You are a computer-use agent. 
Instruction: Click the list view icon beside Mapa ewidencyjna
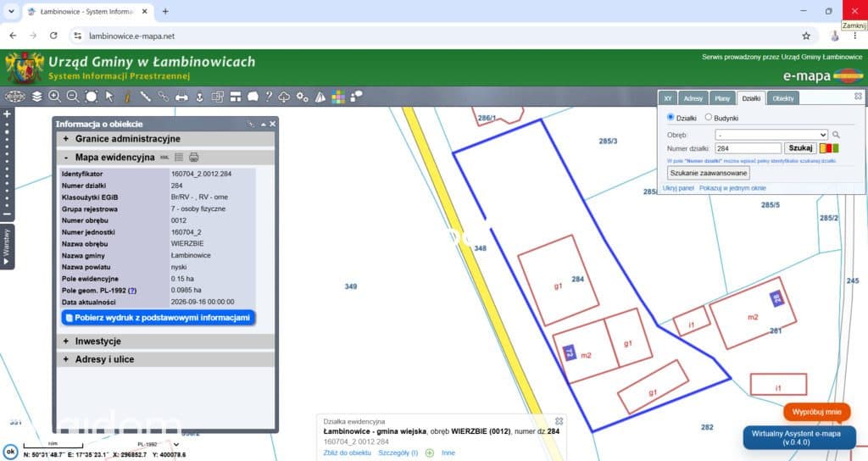(179, 157)
